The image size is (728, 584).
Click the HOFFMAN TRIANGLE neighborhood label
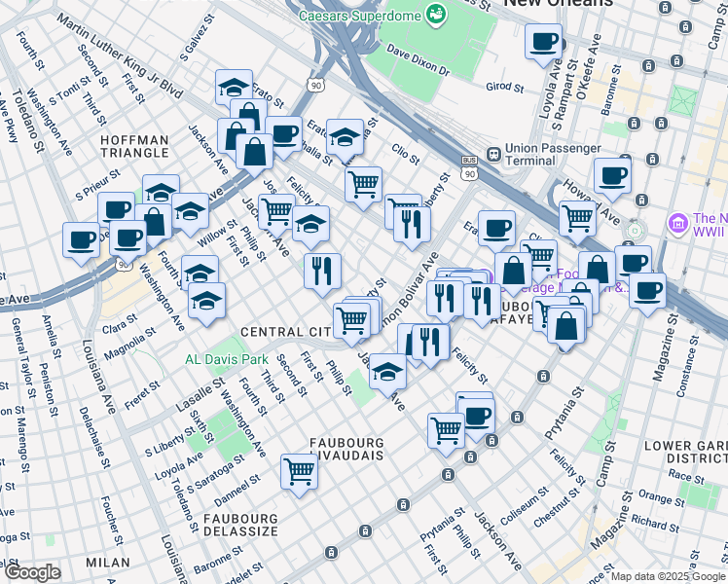point(134,146)
